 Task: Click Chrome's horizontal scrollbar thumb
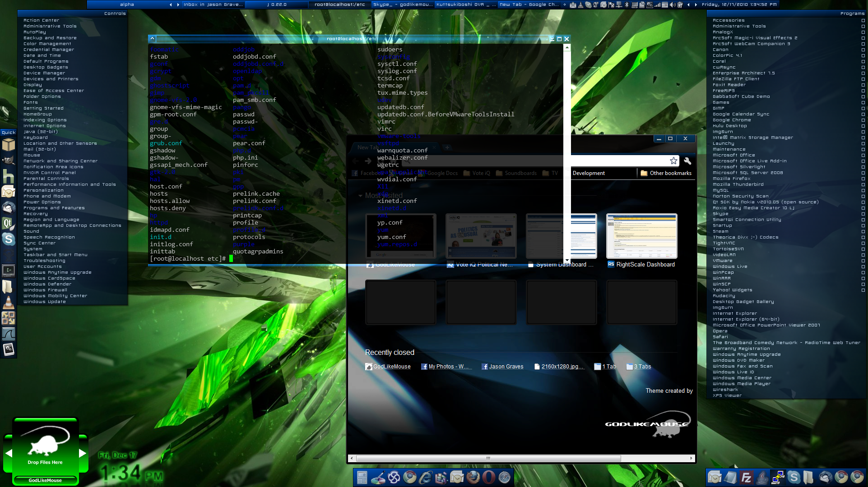488,458
